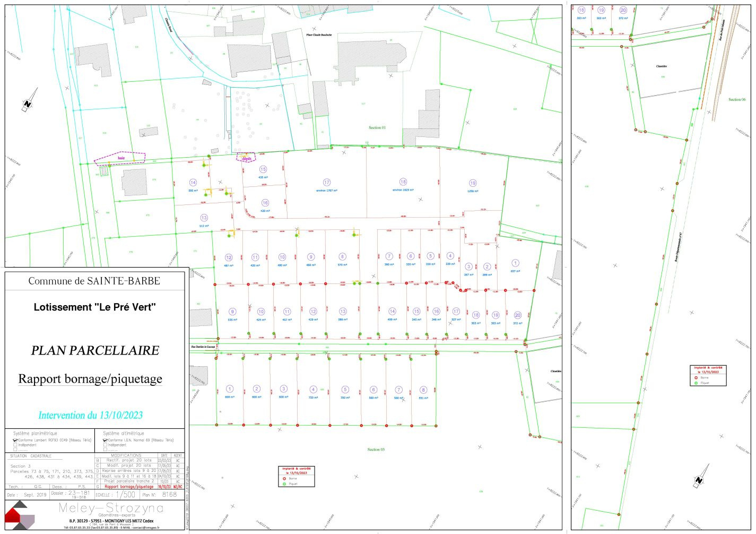Click the purple dashed 'dépôt' outline
The image size is (756, 534).
point(246,157)
